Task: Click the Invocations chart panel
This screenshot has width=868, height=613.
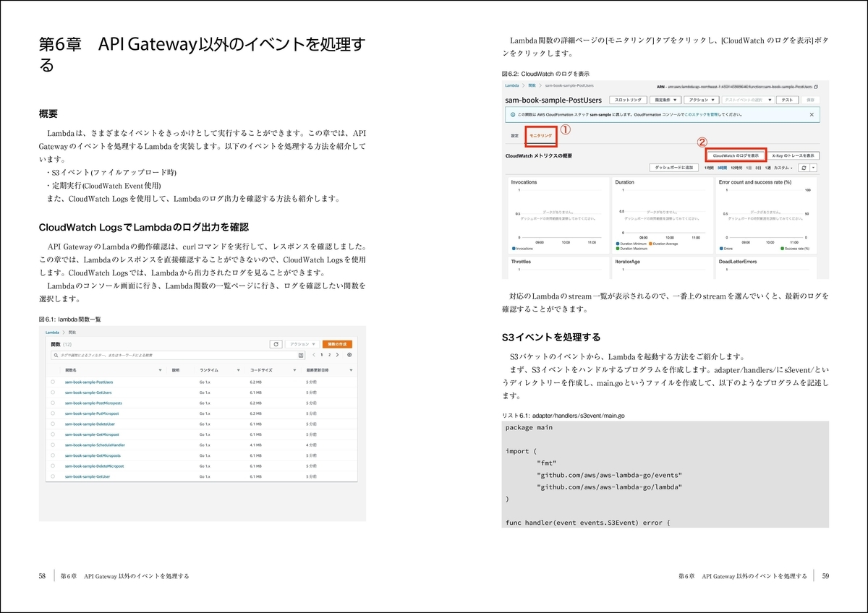Action: [558, 214]
